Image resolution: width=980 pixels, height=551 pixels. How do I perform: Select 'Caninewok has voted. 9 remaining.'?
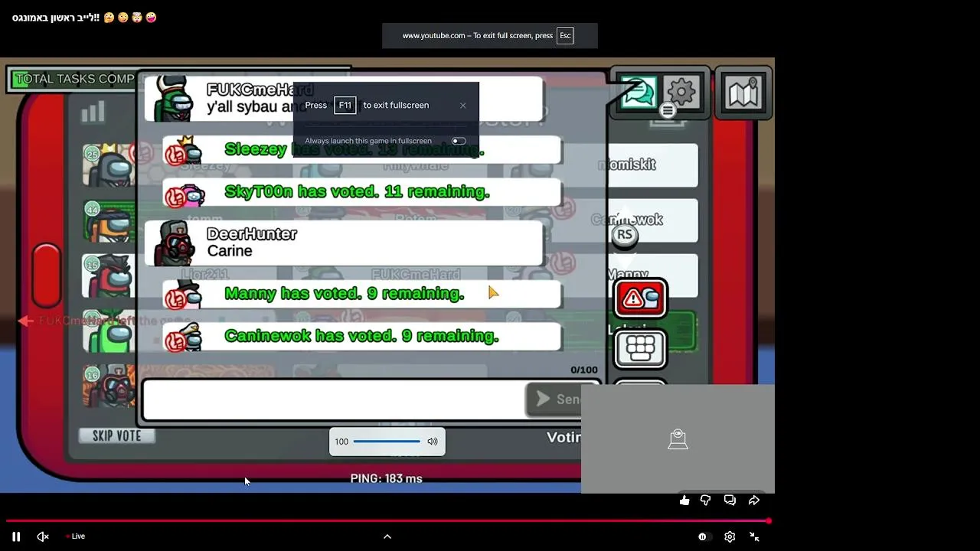click(x=361, y=336)
